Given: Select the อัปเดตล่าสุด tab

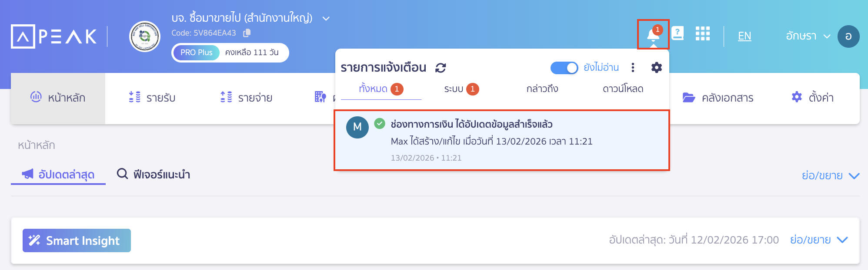Looking at the screenshot, I should pos(58,175).
